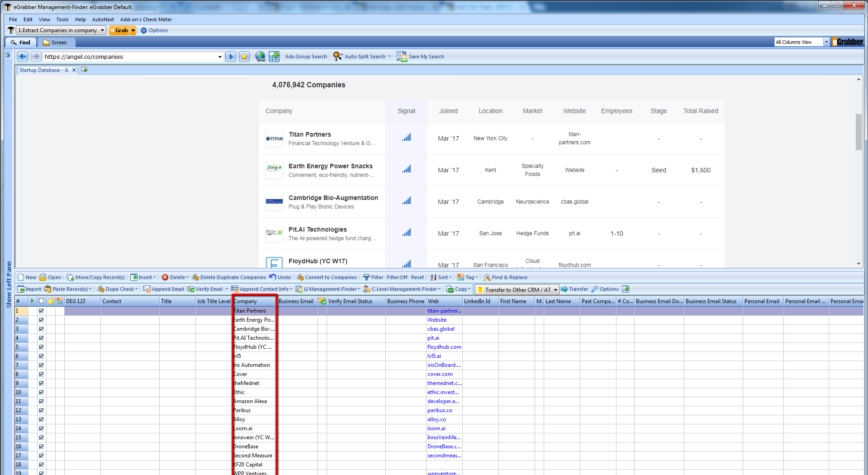Uncheck the checkbox for row 2

pyautogui.click(x=41, y=320)
